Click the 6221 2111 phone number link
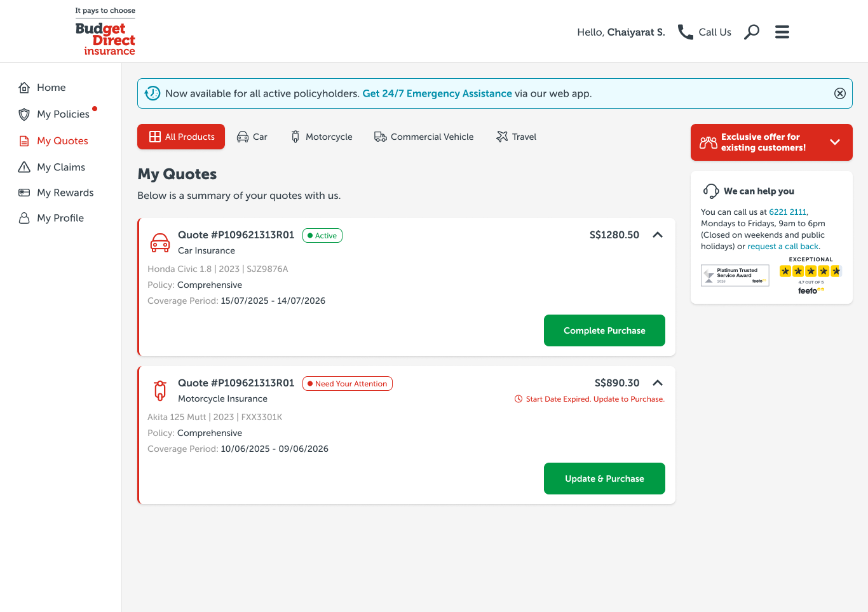 (787, 212)
